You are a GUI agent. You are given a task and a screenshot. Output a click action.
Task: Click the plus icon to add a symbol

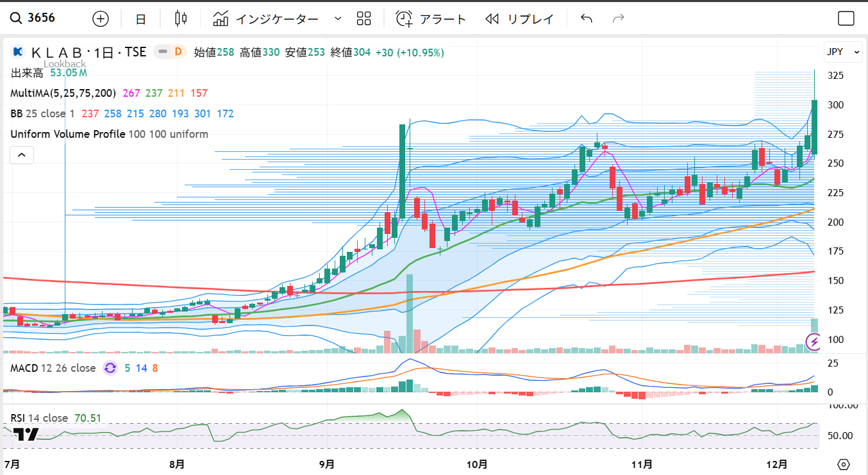coord(101,19)
